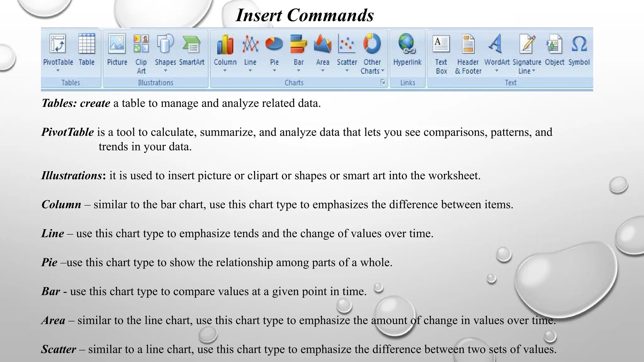This screenshot has width=644, height=362.
Task: Expand WordArt dropdown arrow
Action: (x=497, y=71)
